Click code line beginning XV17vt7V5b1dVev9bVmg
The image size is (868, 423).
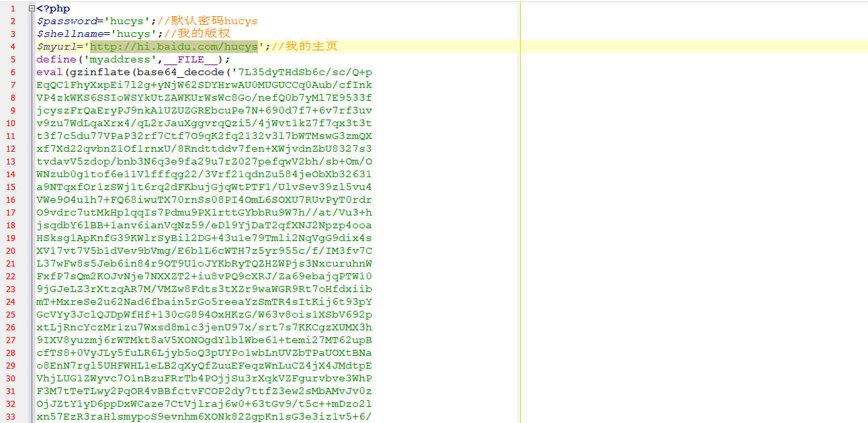(204, 251)
